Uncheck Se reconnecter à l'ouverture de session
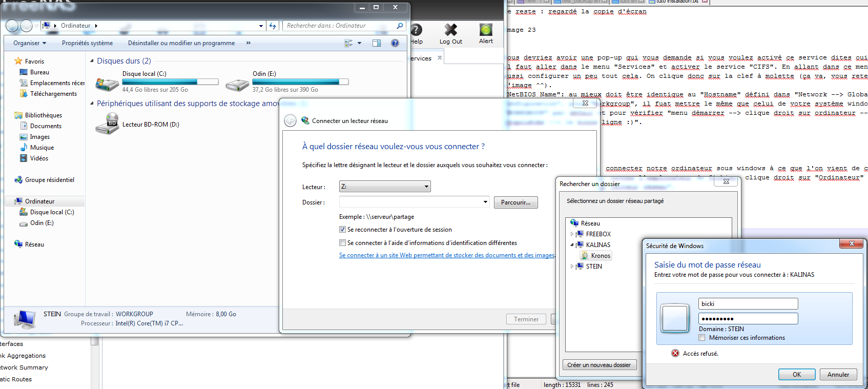868x389 pixels. [x=342, y=230]
